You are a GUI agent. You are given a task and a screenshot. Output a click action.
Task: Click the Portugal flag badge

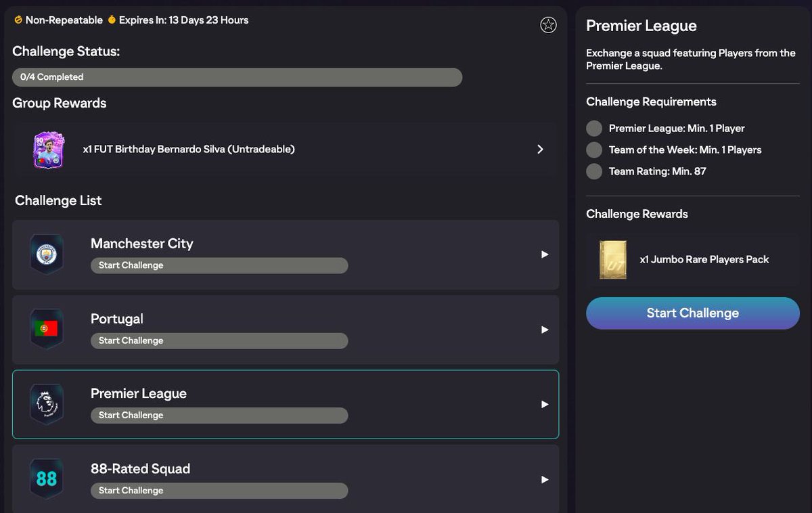[47, 330]
